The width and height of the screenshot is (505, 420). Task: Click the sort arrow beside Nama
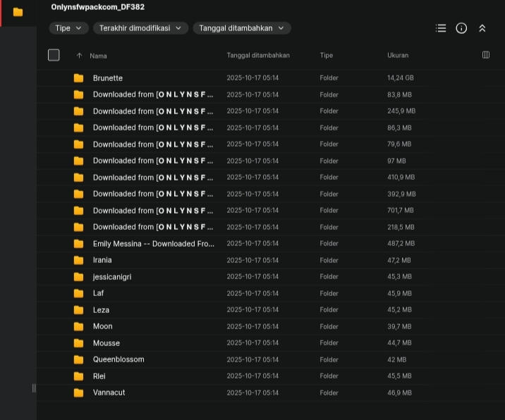[x=79, y=56]
